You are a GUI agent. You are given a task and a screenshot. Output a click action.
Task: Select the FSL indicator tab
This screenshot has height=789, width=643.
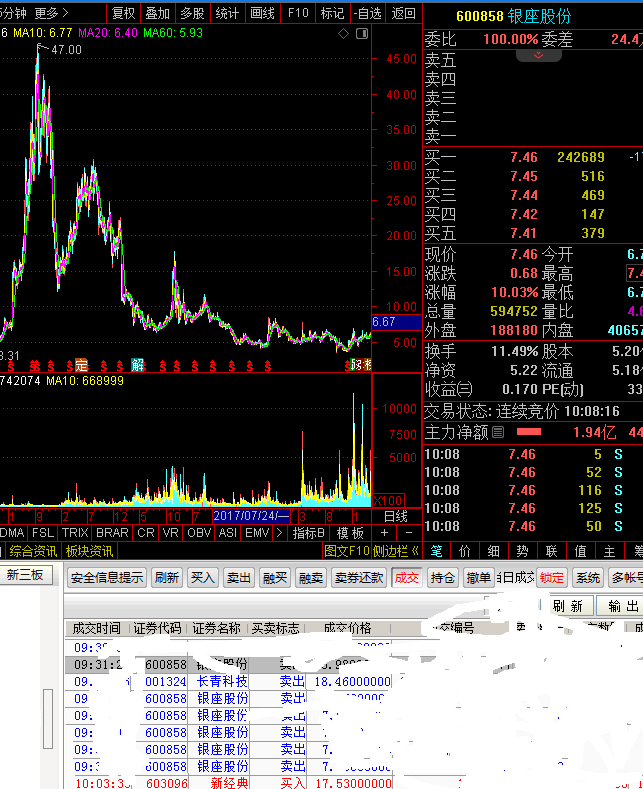point(43,532)
